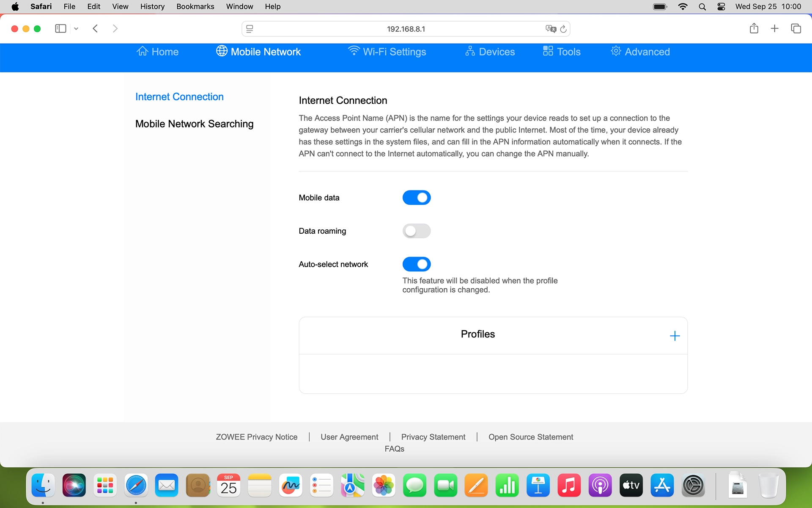Select Mobile Network tab
The width and height of the screenshot is (812, 508).
[x=258, y=52]
